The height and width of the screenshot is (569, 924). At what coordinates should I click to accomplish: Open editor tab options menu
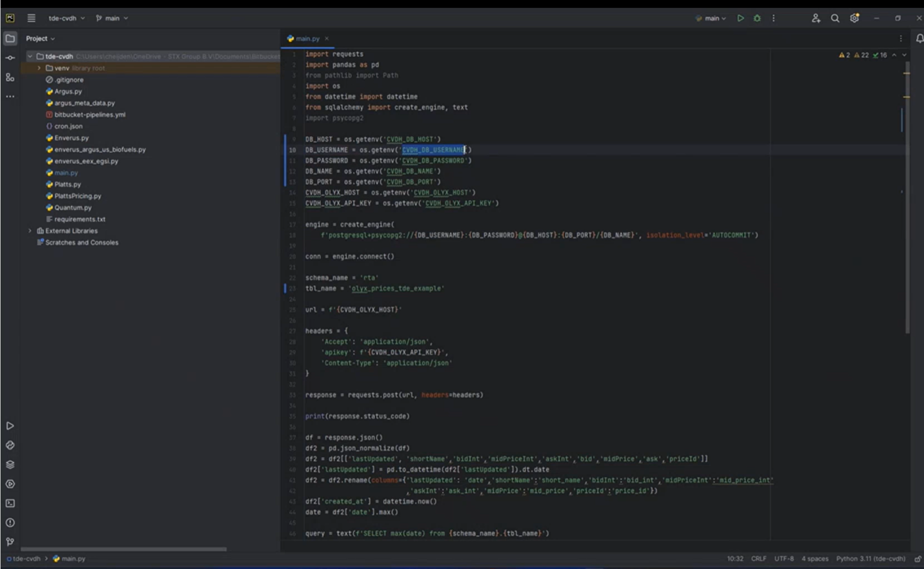901,38
